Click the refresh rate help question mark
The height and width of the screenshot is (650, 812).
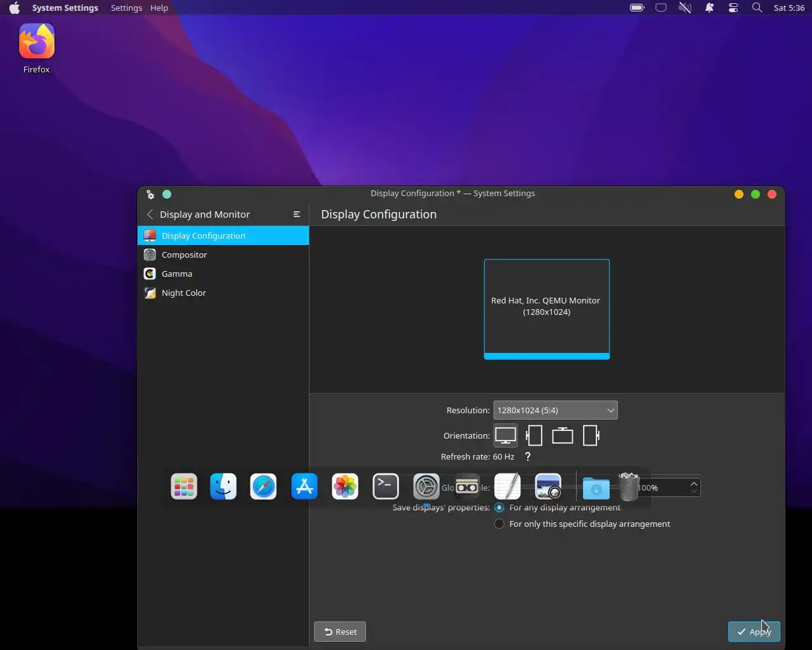(527, 456)
